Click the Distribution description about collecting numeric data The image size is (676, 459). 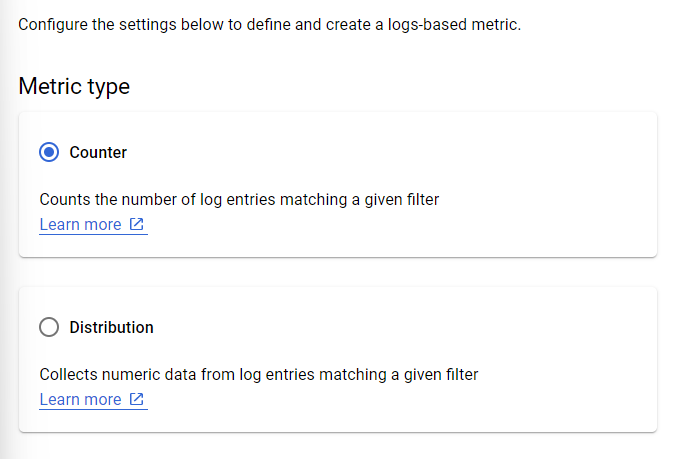coord(259,375)
